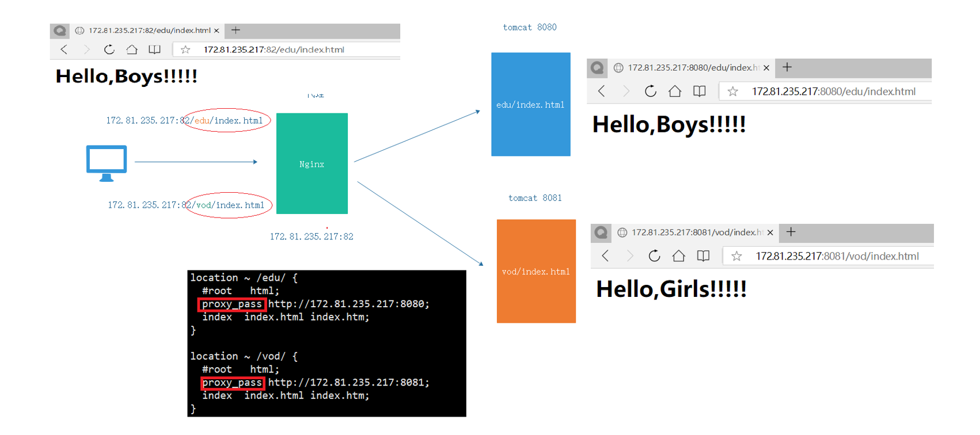Viewport: 980px width, 435px height.
Task: Click the 'tomcat 8081' label
Action: 535,198
